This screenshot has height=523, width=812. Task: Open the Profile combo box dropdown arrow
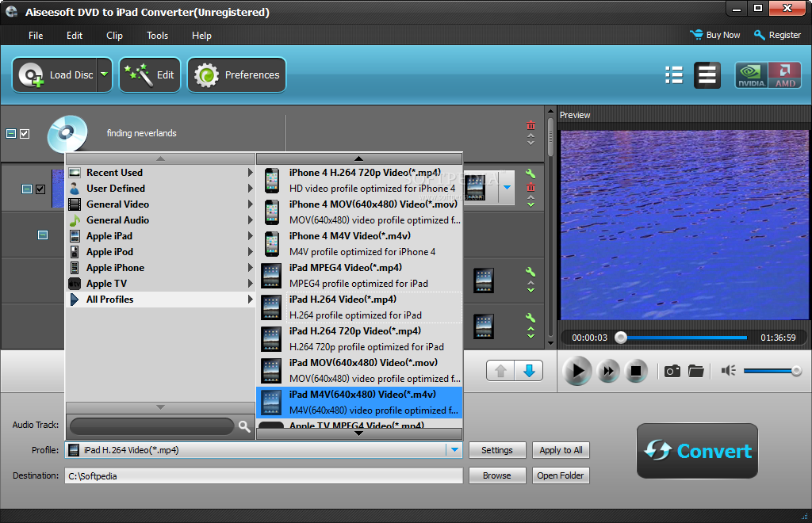pyautogui.click(x=454, y=450)
